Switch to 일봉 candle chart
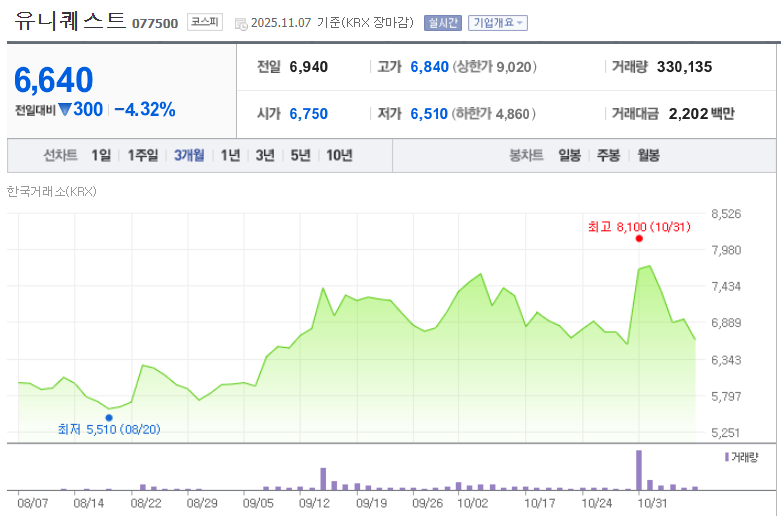Image resolution: width=781 pixels, height=516 pixels. coord(570,155)
